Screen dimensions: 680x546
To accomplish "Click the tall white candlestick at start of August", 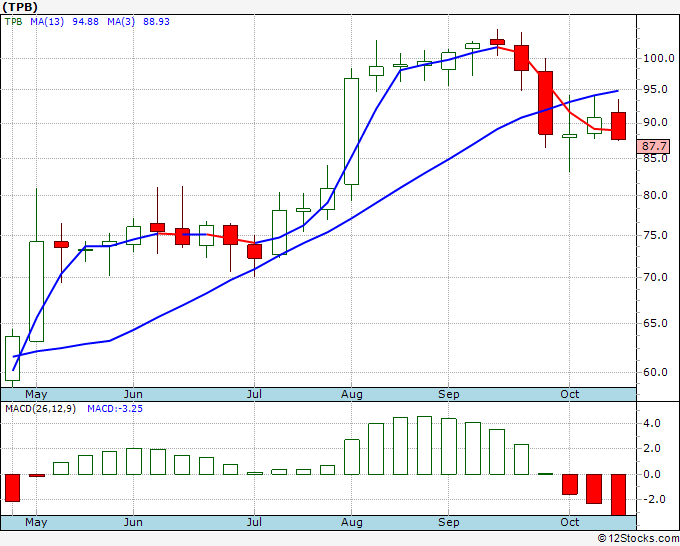I will click(x=351, y=131).
